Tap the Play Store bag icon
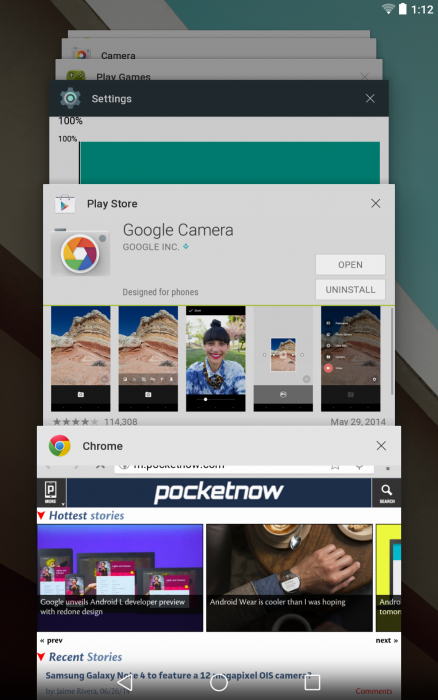This screenshot has width=438, height=700. [65, 204]
